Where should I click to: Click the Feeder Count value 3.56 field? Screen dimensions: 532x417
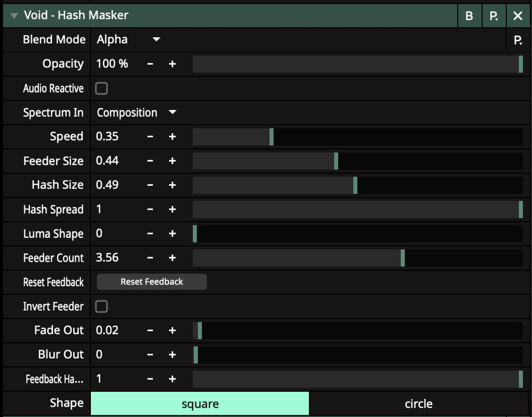(x=107, y=258)
